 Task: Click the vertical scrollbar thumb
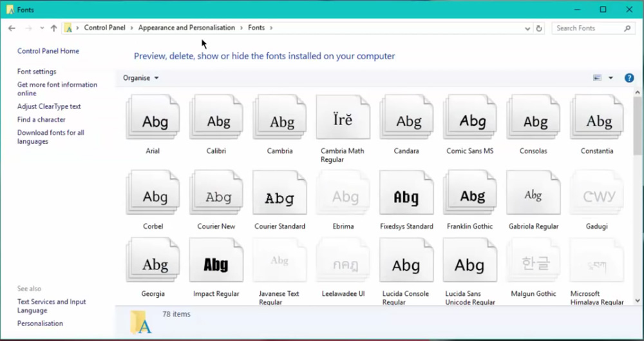638,126
